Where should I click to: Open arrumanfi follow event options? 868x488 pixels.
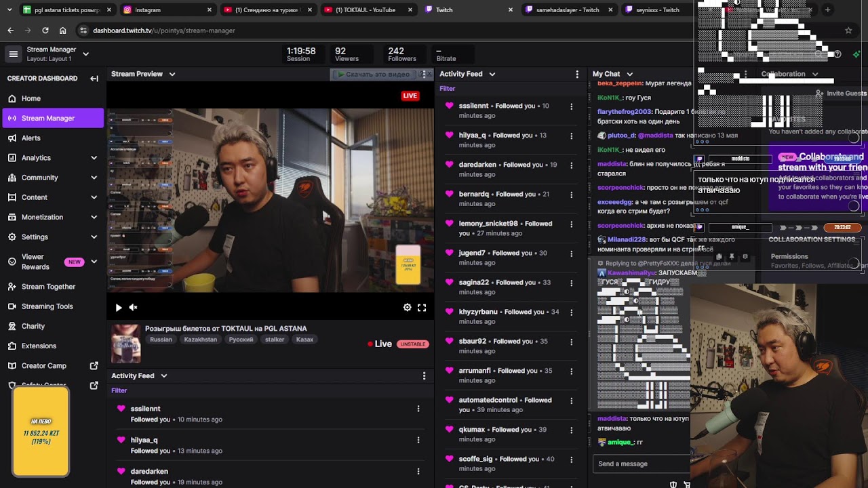point(572,371)
